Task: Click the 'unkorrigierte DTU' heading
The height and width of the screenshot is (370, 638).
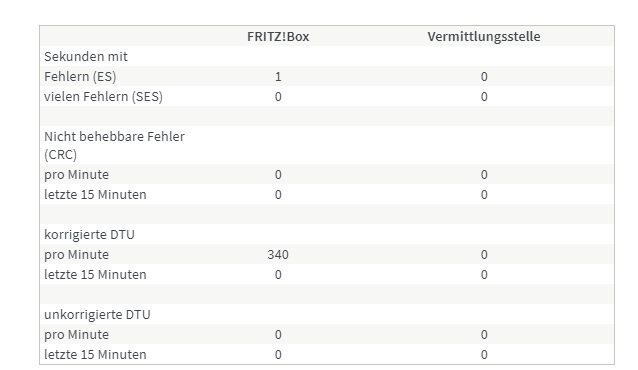Action: (97, 315)
